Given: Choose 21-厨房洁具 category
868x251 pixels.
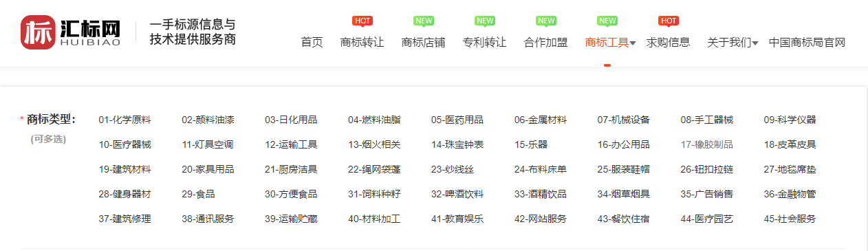Looking at the screenshot, I should point(291,169).
